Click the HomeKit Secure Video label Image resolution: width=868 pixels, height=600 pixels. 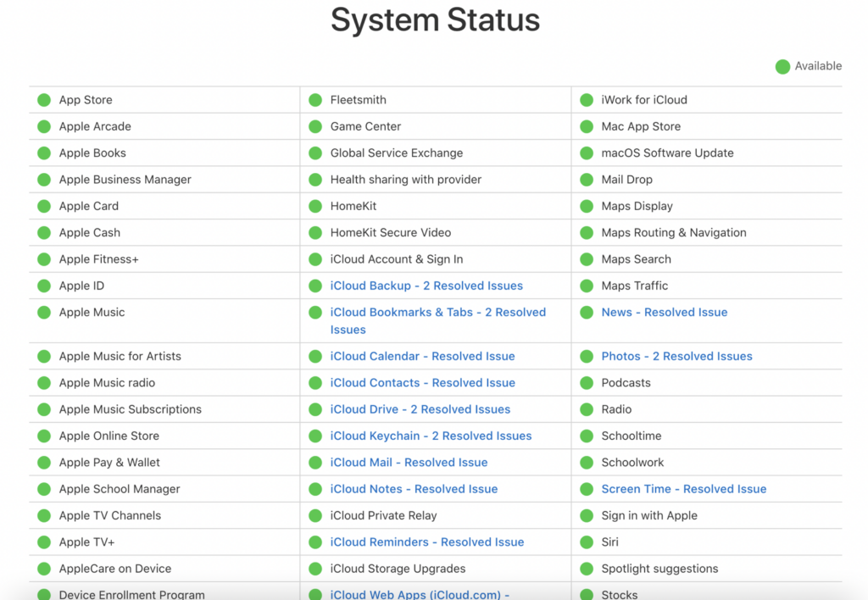coord(390,233)
